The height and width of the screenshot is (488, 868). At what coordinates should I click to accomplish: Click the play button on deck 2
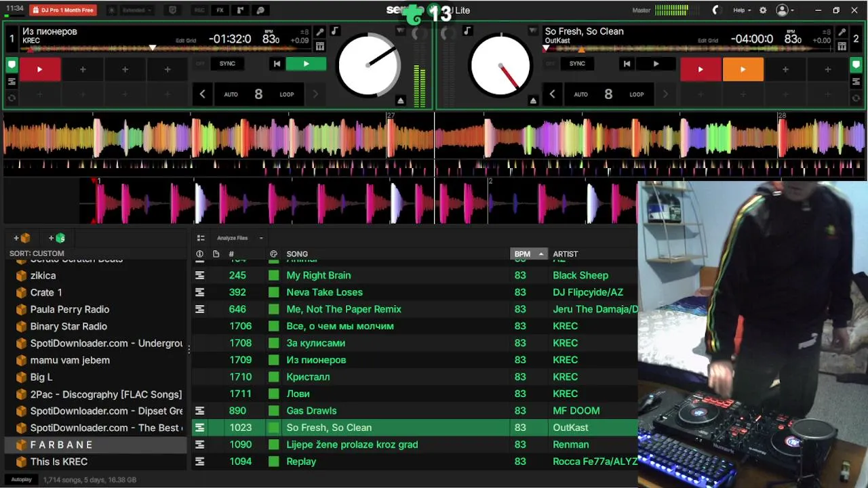point(656,64)
